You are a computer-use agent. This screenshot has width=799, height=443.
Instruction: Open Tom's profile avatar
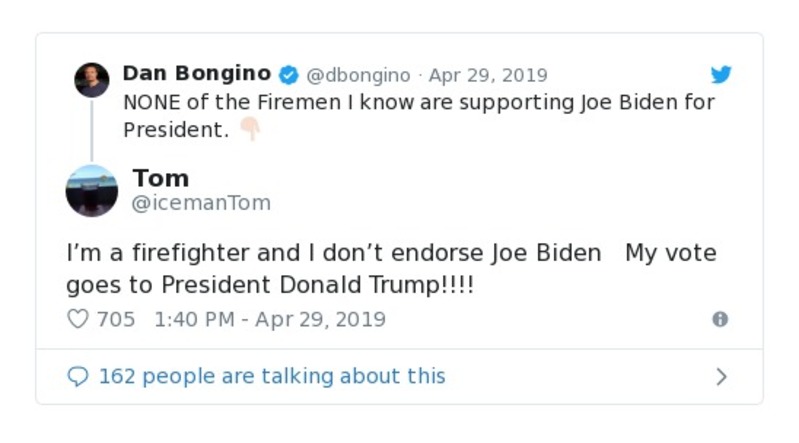[x=92, y=190]
